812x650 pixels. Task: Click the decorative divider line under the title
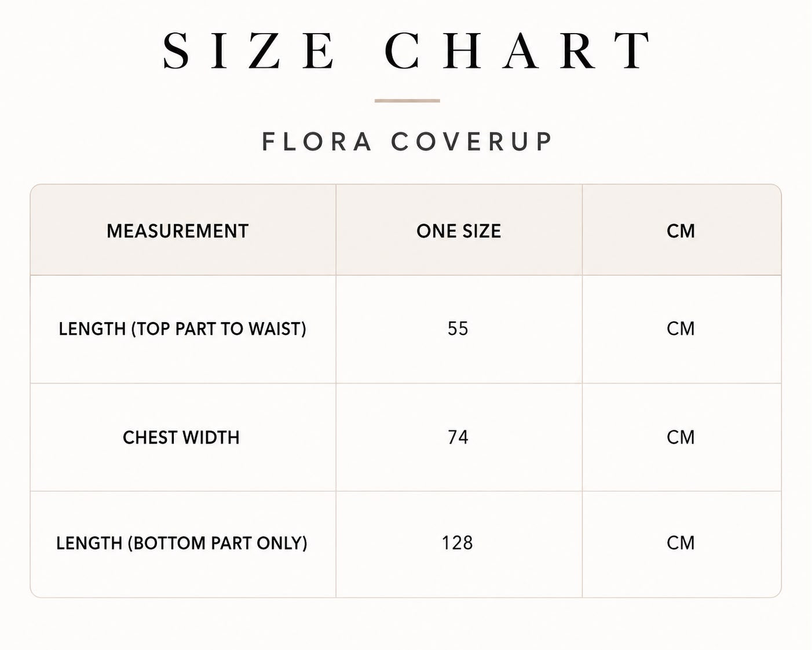tap(407, 101)
